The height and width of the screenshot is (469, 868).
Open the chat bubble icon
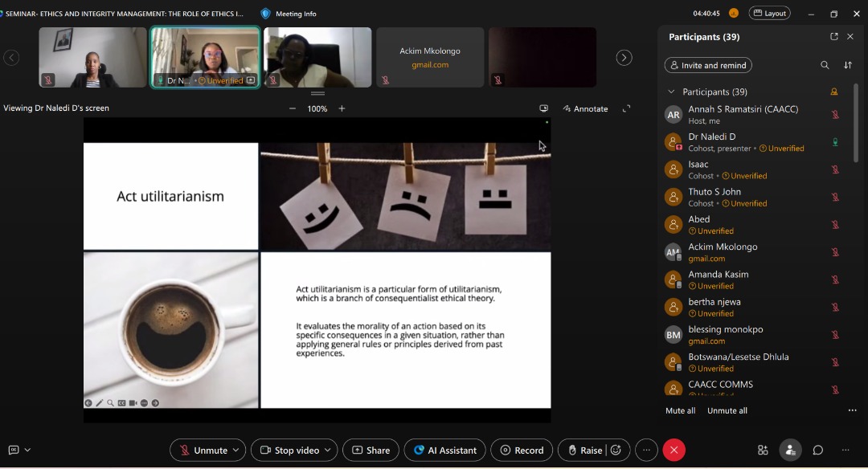pyautogui.click(x=817, y=451)
